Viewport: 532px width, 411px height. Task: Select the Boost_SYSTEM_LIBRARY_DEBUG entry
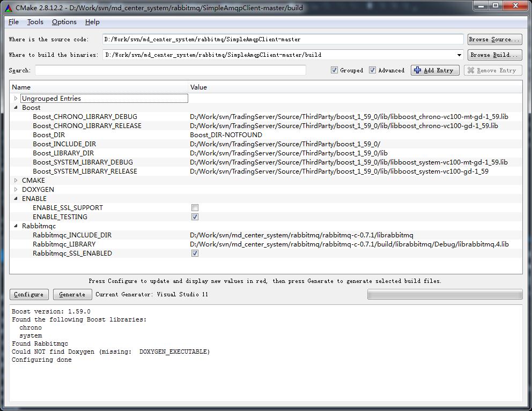83,162
